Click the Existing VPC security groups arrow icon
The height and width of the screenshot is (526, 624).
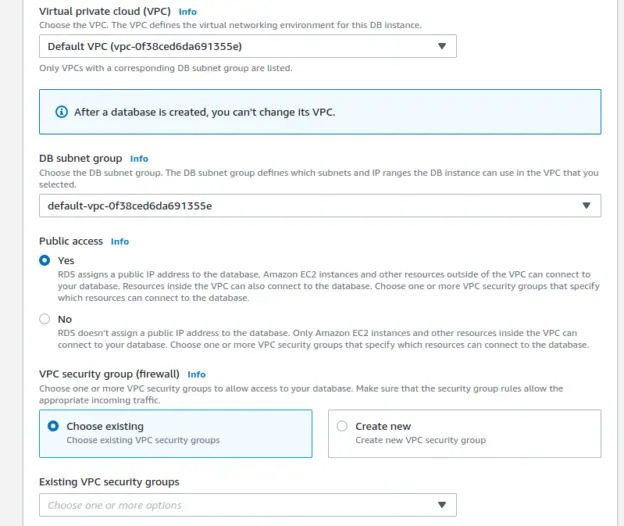pyautogui.click(x=442, y=505)
